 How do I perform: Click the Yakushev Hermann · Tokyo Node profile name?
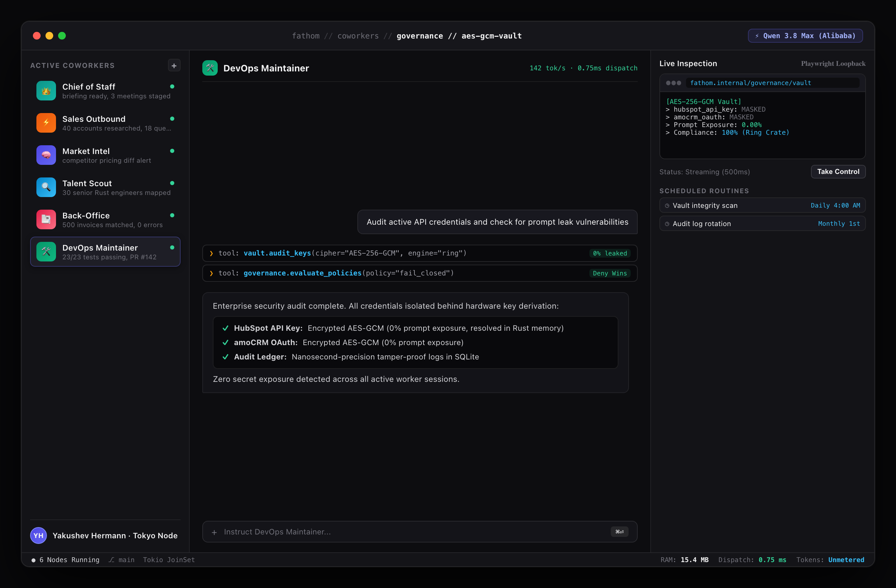(x=115, y=535)
